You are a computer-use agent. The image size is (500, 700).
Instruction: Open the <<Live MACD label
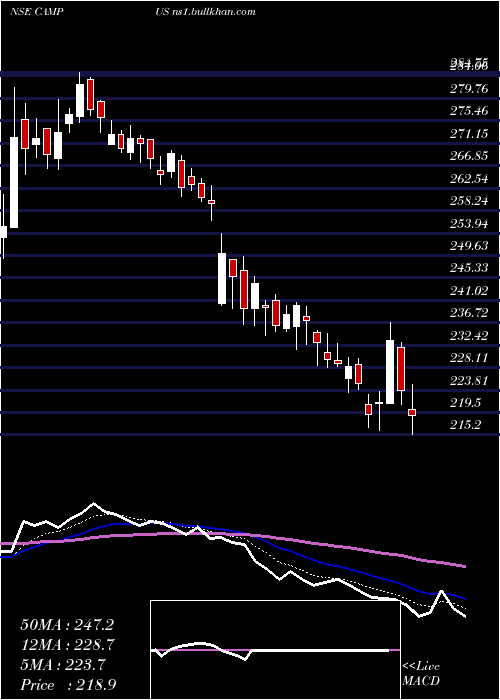pos(421,674)
